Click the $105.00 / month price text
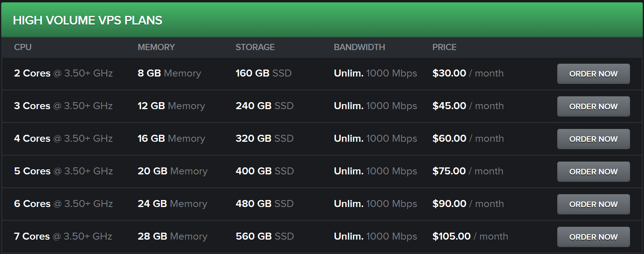 pos(470,236)
